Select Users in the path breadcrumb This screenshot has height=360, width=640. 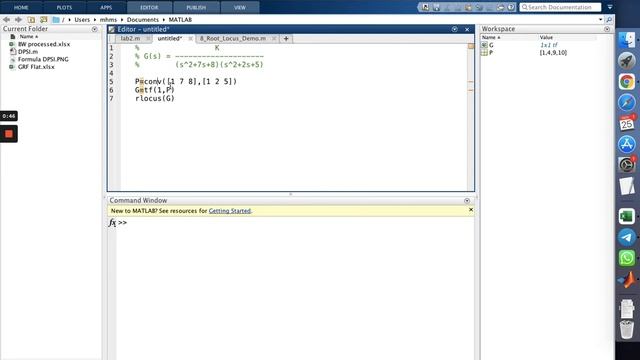(82, 20)
